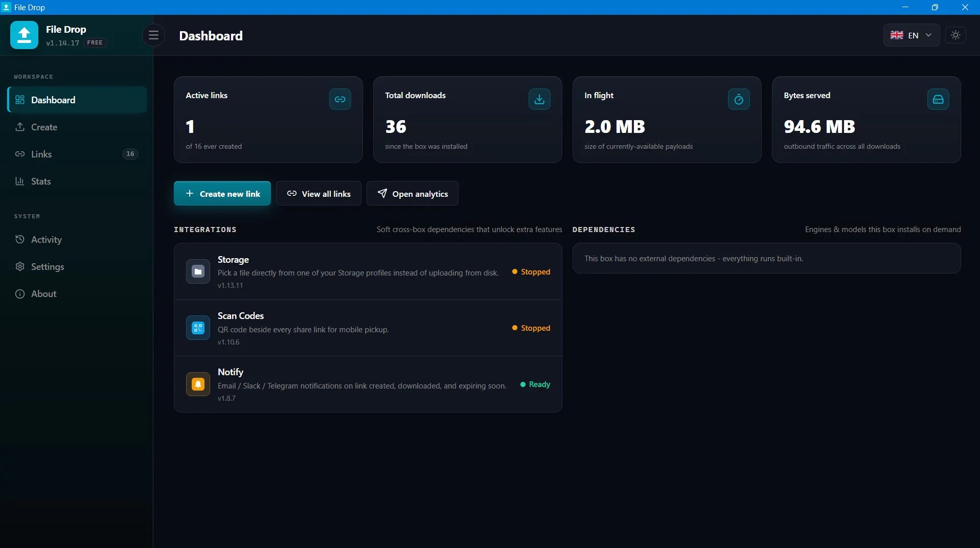
Task: Click the Links chain icon in sidebar
Action: pyautogui.click(x=20, y=154)
